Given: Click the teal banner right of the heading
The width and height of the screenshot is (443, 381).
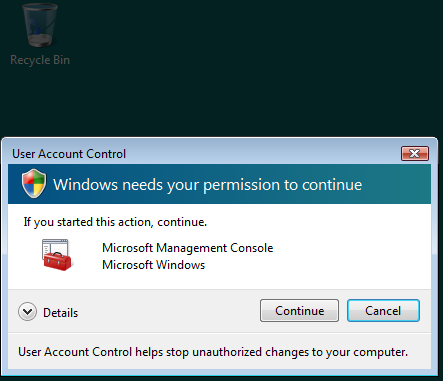Looking at the screenshot, I should click(397, 184).
